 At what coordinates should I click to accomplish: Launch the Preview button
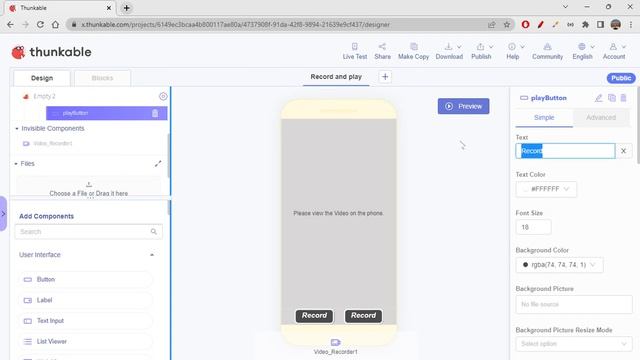tap(463, 106)
